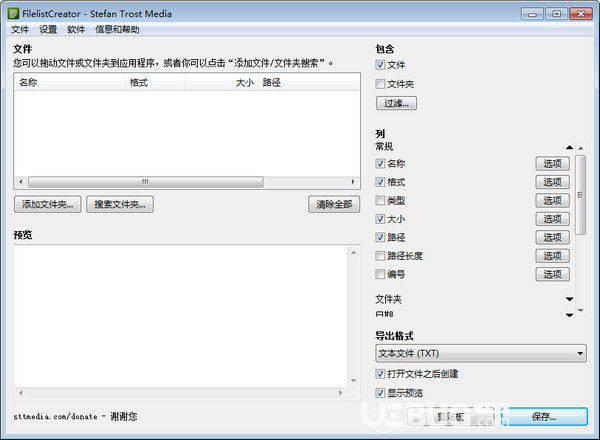Screen dimensions: 600x440
Task: Enable the 类型 column checkbox
Action: (380, 200)
